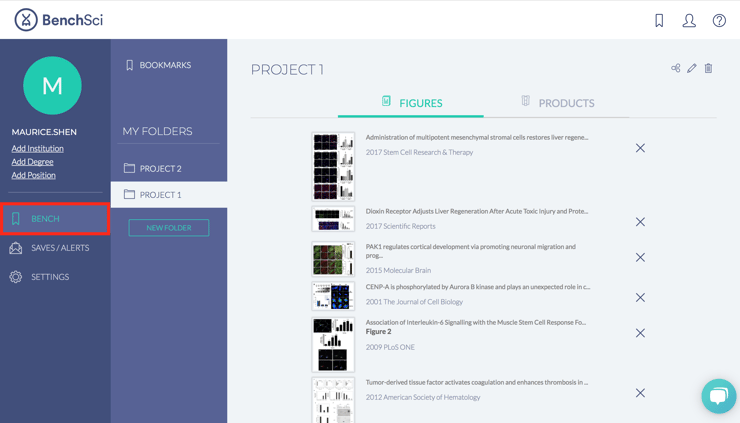Open title PAK1 regulates cortical development

471,251
